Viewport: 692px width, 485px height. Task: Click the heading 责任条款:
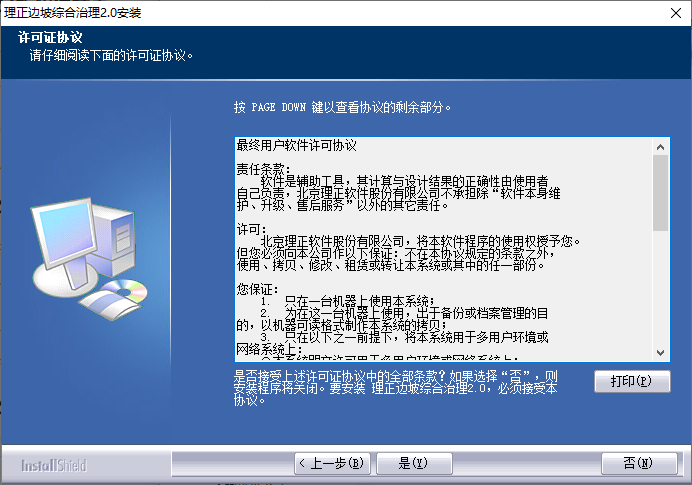263,169
